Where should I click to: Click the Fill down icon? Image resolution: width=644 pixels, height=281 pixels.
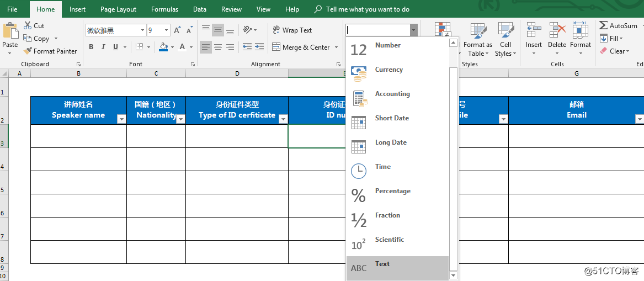[x=604, y=38]
